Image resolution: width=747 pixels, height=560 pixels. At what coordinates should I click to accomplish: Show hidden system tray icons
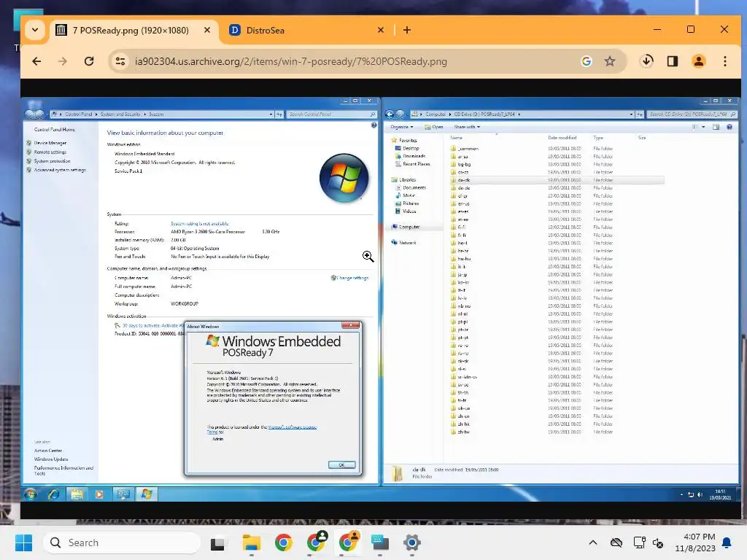[x=592, y=542]
